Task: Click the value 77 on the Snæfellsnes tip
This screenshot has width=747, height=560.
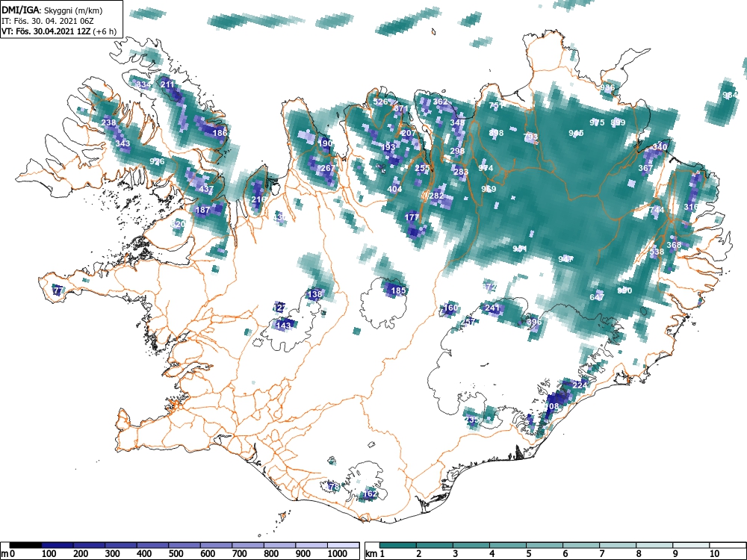Action: click(x=58, y=290)
